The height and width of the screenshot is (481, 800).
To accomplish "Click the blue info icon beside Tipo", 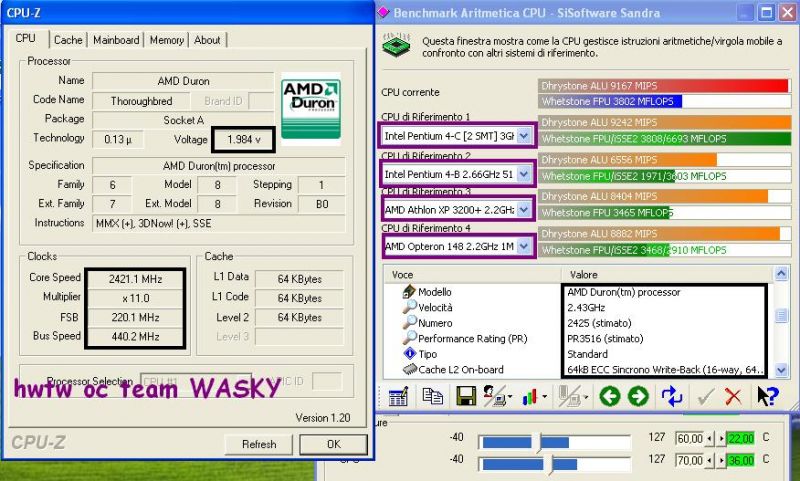I will click(409, 353).
